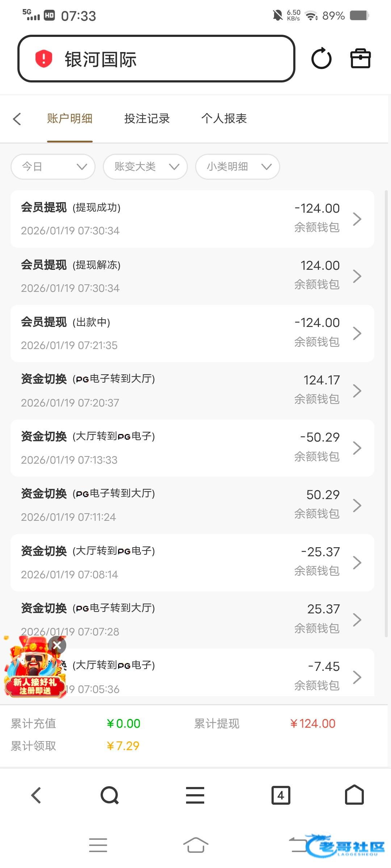Switch to the 个人报表 tab

[x=224, y=119]
